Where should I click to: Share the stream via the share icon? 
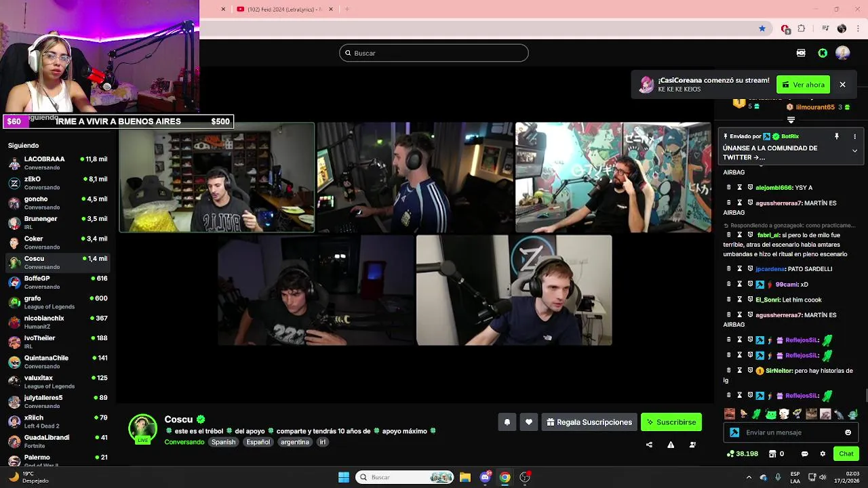(x=649, y=445)
